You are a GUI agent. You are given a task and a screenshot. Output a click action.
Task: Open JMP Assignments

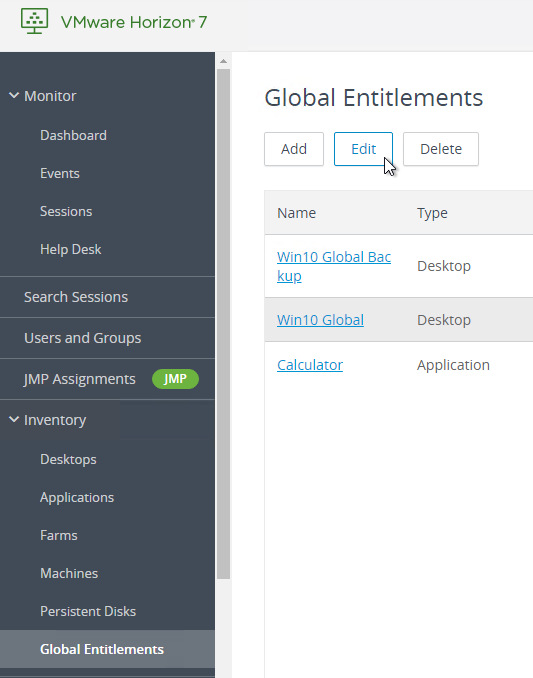click(79, 379)
